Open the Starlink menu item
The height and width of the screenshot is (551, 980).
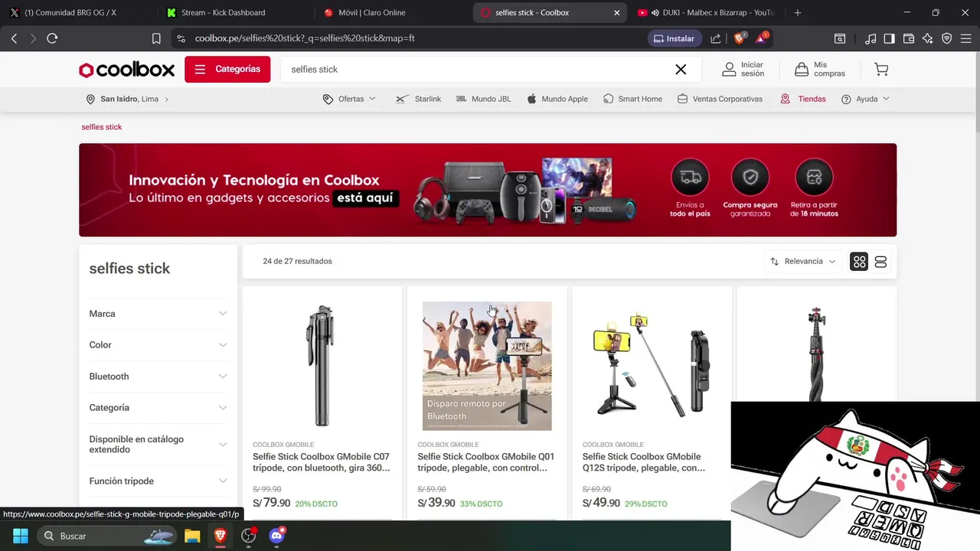tap(418, 99)
